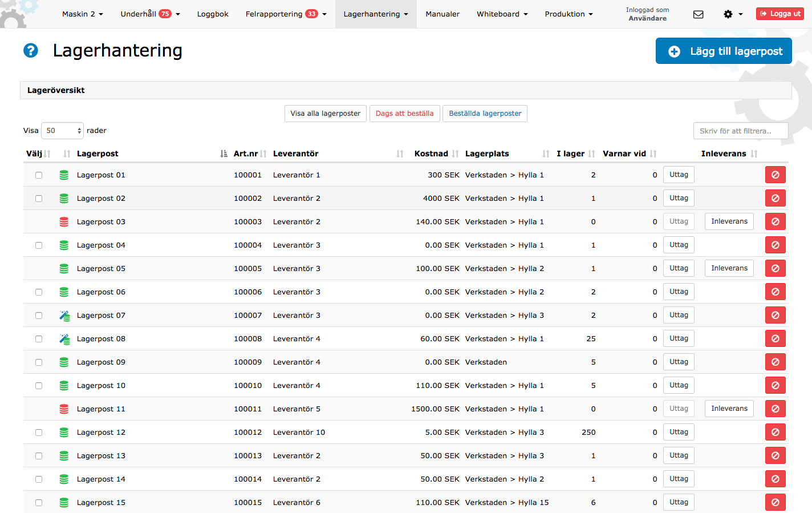Viewport: 812px width, 513px height.
Task: Sort by Varnar vid column header
Action: point(630,154)
